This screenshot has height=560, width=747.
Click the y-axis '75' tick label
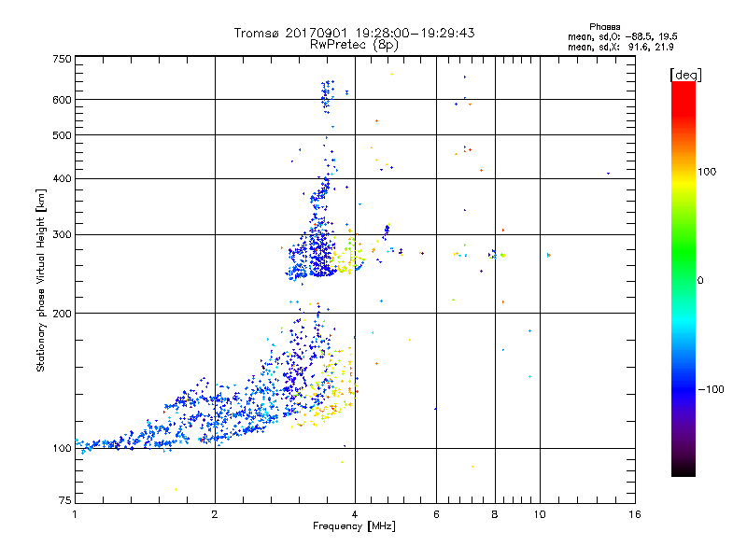coord(65,500)
